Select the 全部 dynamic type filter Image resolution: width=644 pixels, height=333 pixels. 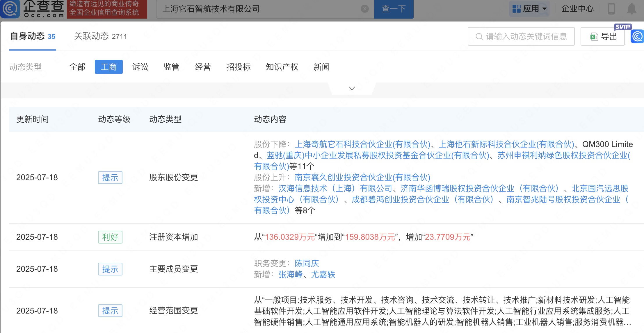point(77,67)
